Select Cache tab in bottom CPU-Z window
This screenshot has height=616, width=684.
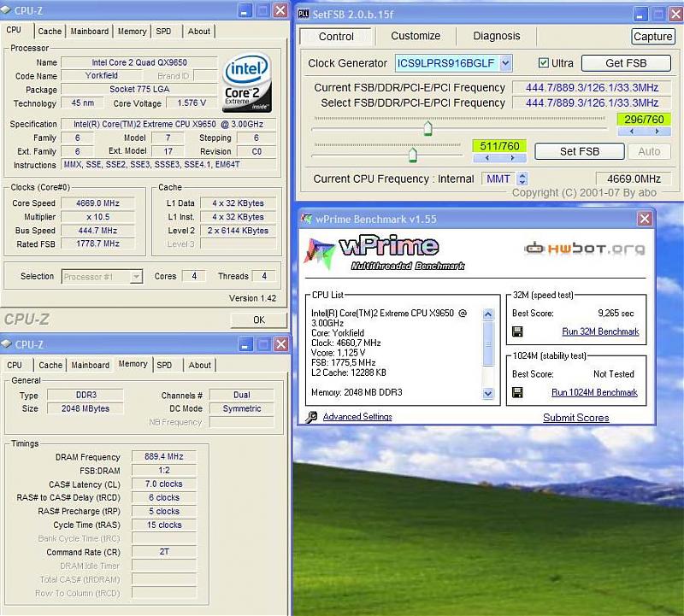[x=50, y=366]
